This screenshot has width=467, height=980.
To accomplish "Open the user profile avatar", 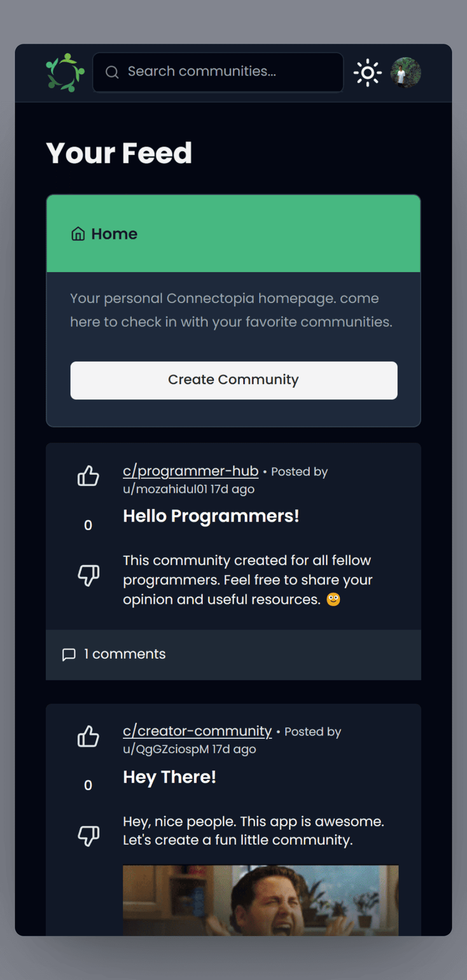I will (406, 73).
